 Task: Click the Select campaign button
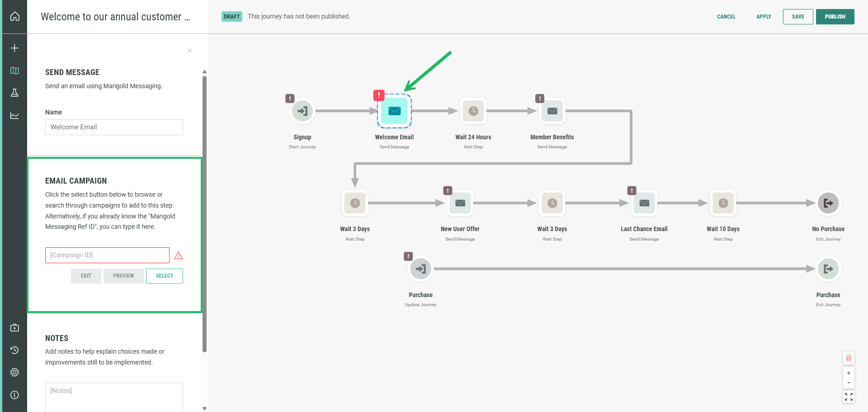pyautogui.click(x=164, y=276)
